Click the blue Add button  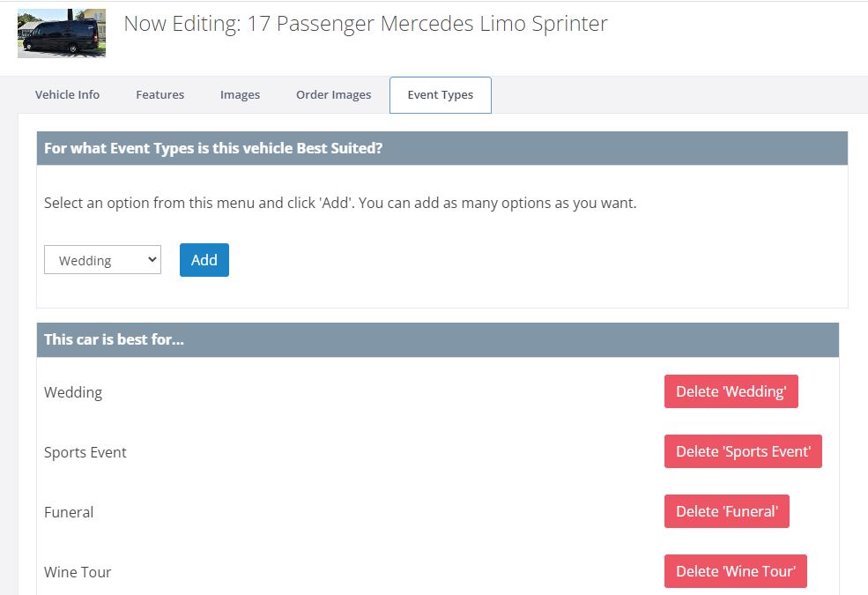tap(204, 259)
